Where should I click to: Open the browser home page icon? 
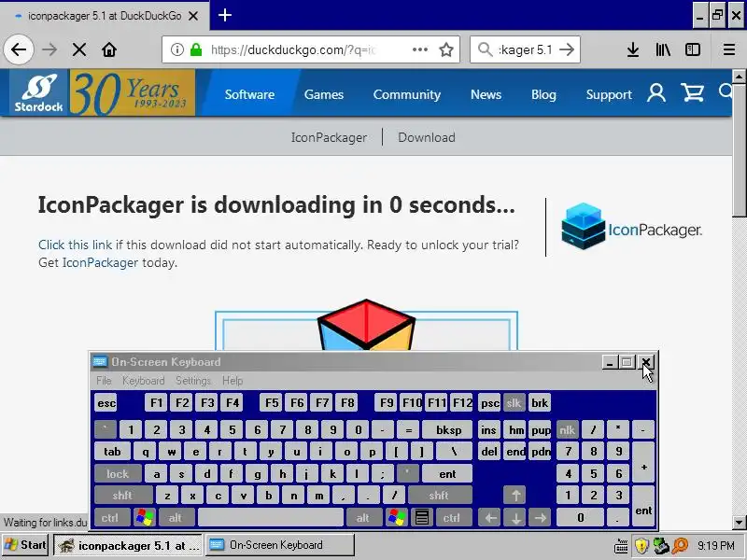pos(109,49)
